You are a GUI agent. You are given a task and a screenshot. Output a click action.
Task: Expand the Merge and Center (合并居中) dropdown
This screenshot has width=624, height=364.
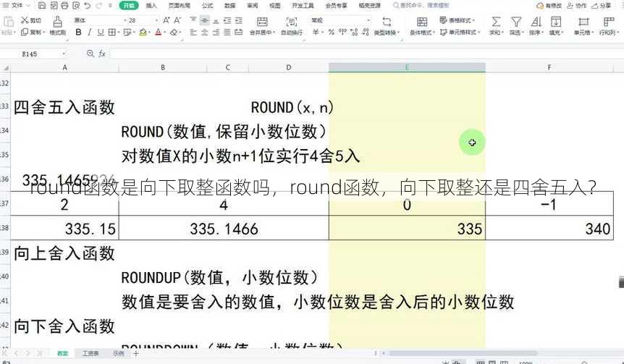click(x=274, y=33)
